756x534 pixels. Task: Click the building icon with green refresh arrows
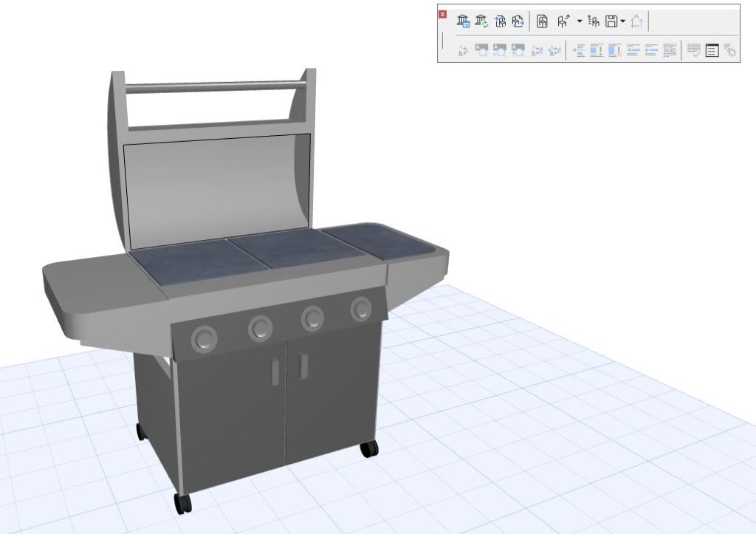coord(481,21)
